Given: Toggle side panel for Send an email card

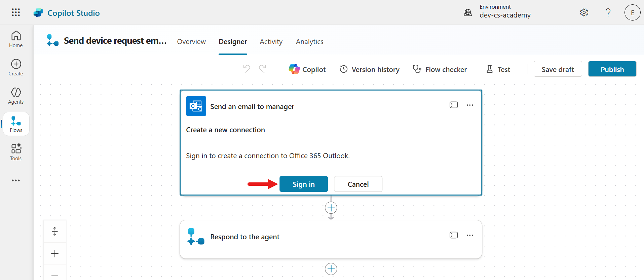Looking at the screenshot, I should coord(454,105).
